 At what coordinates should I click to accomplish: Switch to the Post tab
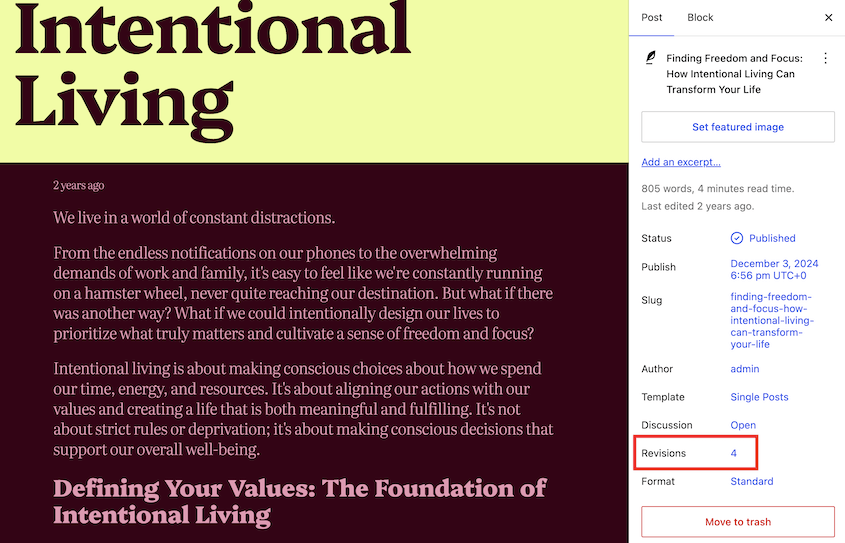pyautogui.click(x=651, y=18)
